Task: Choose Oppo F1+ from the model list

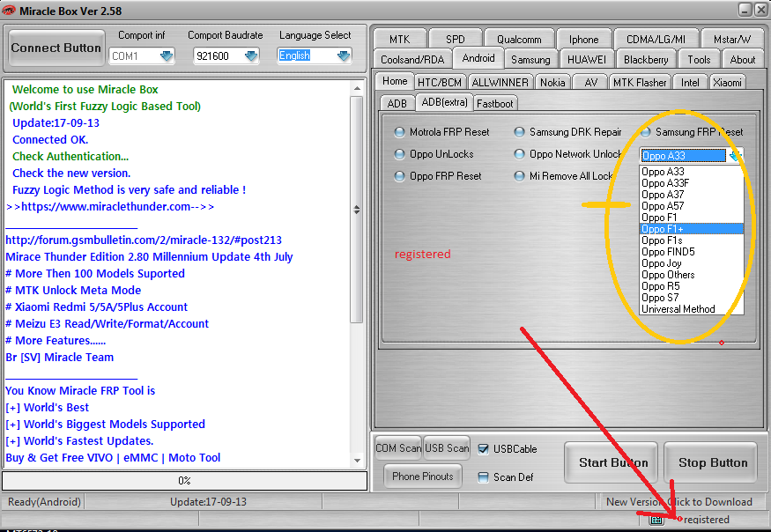Action: tap(692, 229)
